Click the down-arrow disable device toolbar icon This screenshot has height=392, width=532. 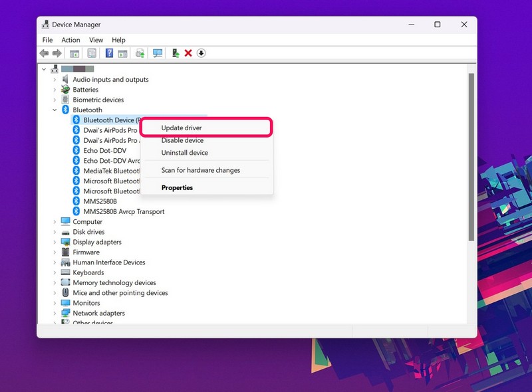[201, 53]
